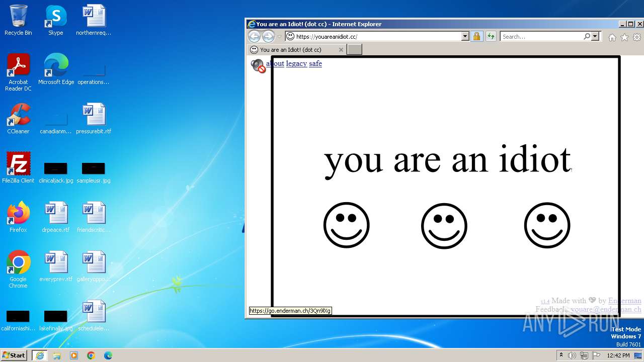Select pressurebit.rtf document icon
The image size is (644, 362).
[x=94, y=119]
